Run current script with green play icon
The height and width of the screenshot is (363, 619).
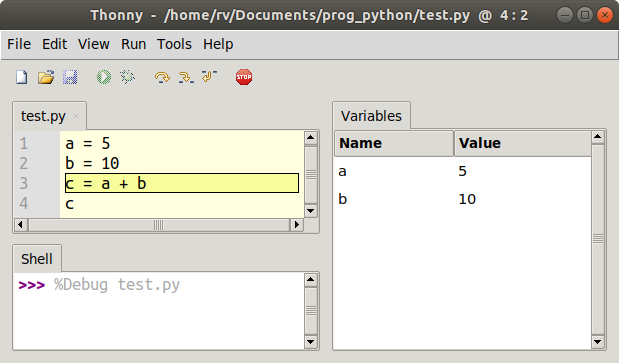point(104,77)
